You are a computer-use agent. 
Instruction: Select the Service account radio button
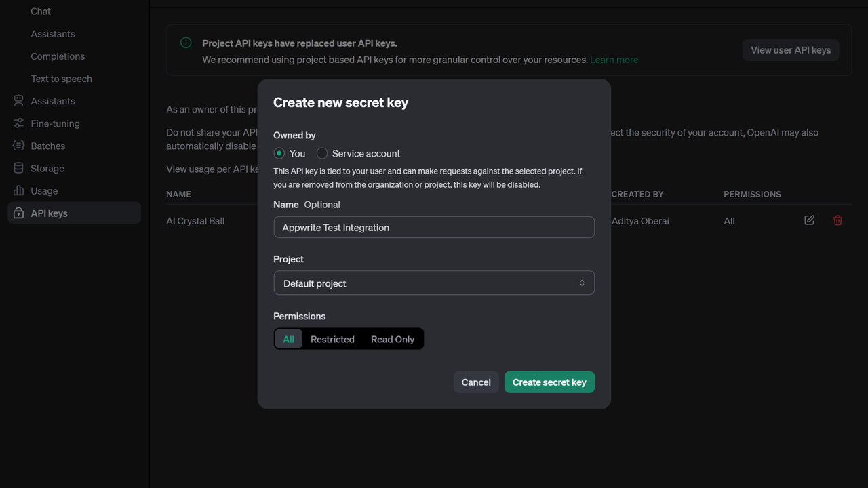click(322, 153)
